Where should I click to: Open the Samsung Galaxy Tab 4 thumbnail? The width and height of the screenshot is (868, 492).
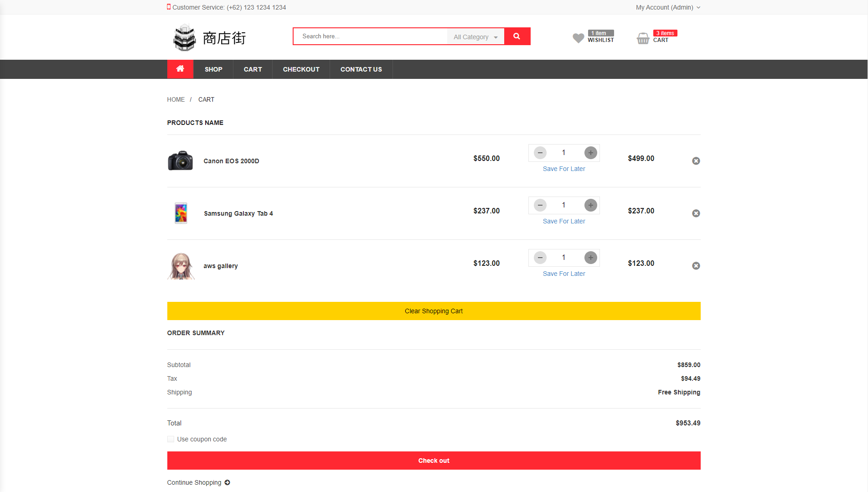click(x=181, y=213)
